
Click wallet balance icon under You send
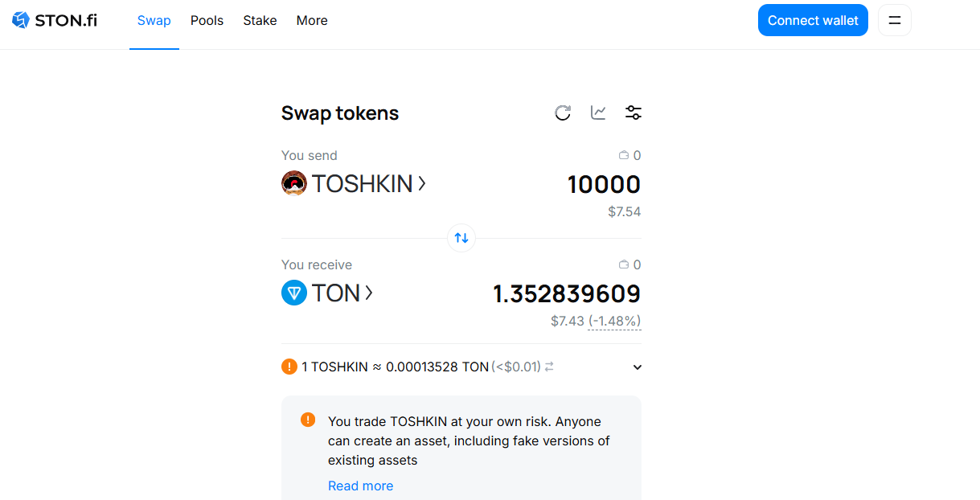(623, 155)
